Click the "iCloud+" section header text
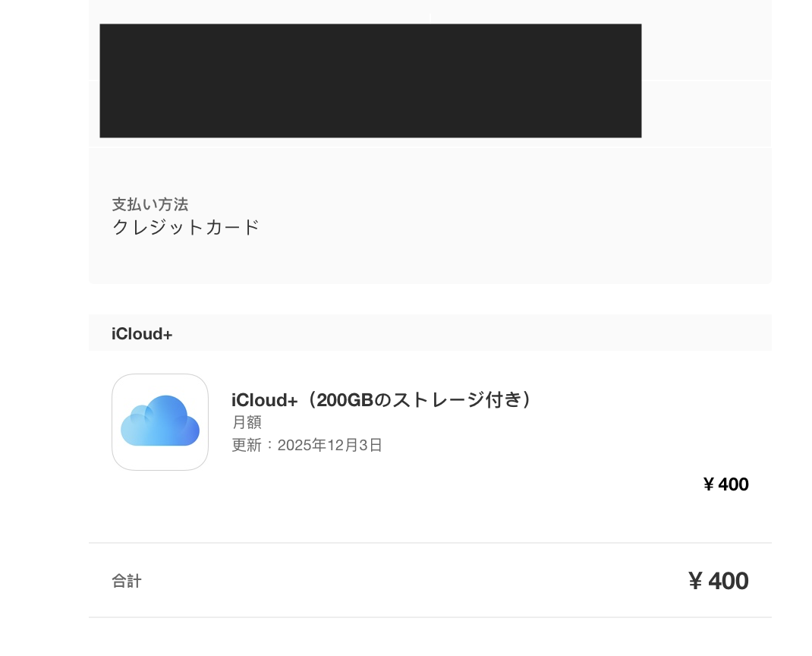Image resolution: width=812 pixels, height=656 pixels. coord(142,334)
